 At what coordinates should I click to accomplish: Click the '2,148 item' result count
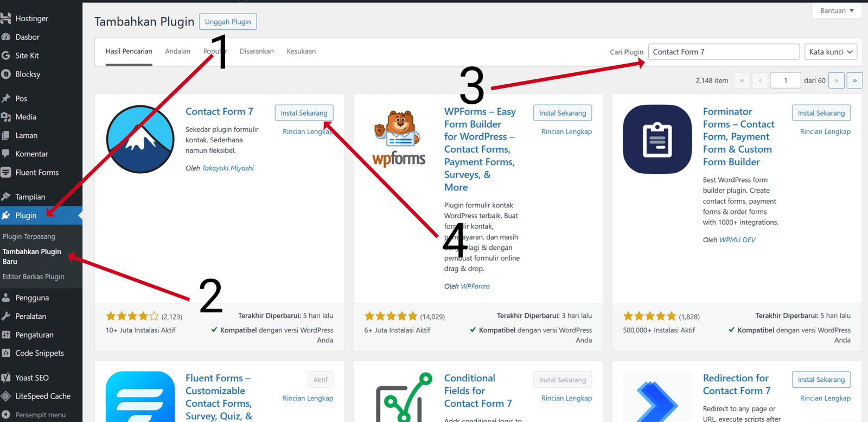pyautogui.click(x=712, y=80)
